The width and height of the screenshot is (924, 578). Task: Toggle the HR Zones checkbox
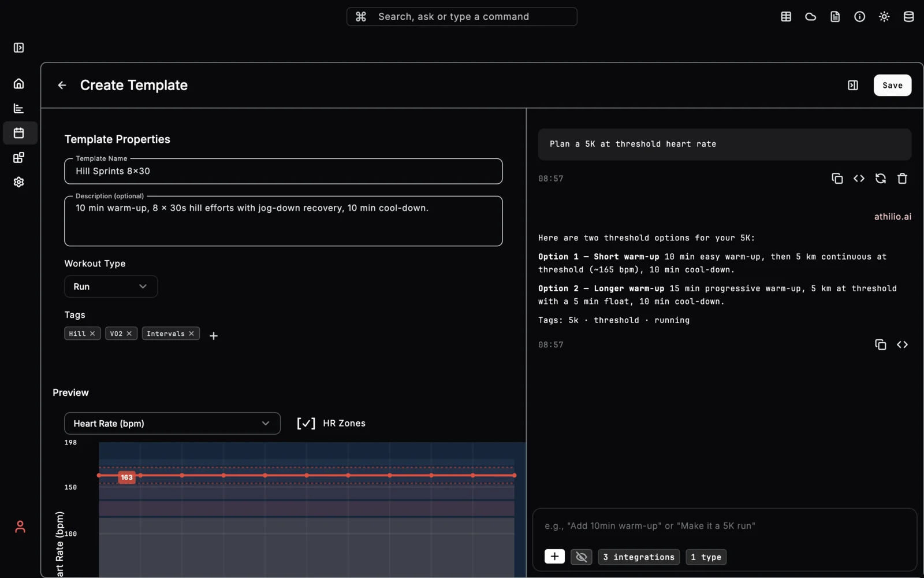point(306,424)
